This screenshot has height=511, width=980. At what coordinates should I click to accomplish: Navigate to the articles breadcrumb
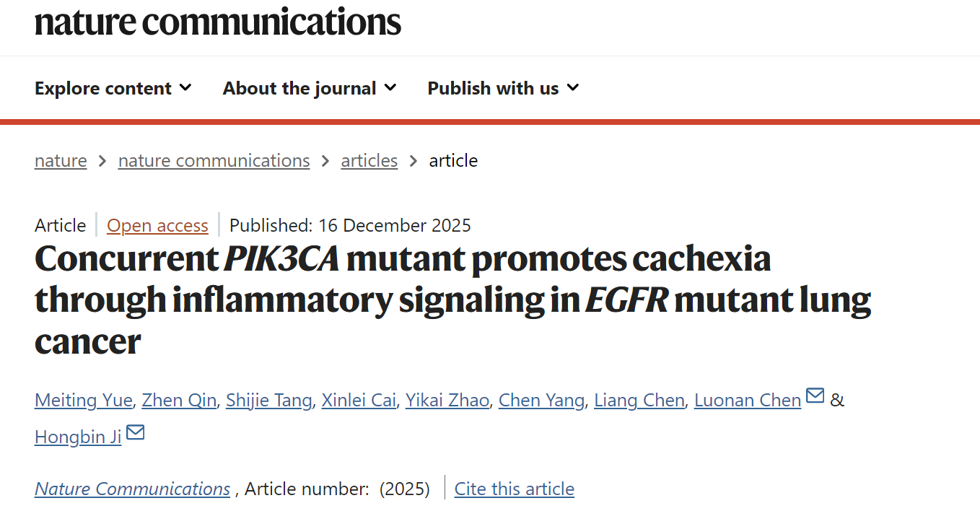(369, 160)
